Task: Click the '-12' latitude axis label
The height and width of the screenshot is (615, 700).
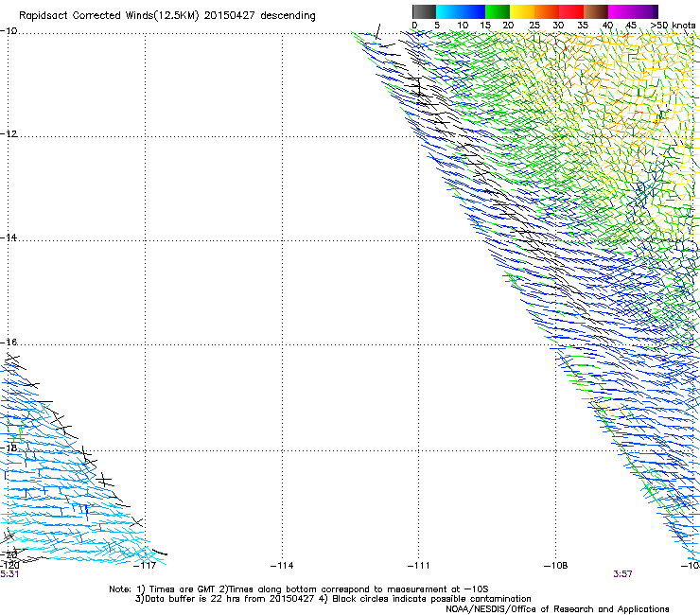Action: point(9,134)
